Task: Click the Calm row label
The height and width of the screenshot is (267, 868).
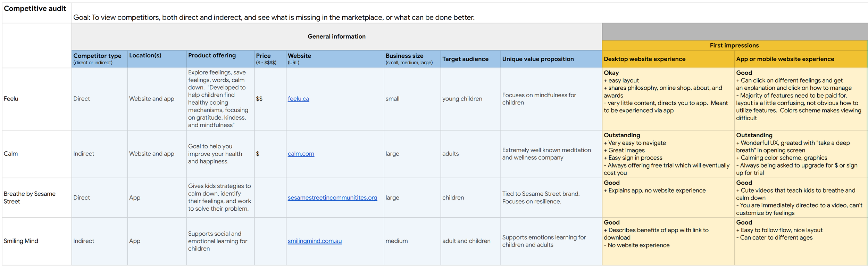Action: point(37,154)
